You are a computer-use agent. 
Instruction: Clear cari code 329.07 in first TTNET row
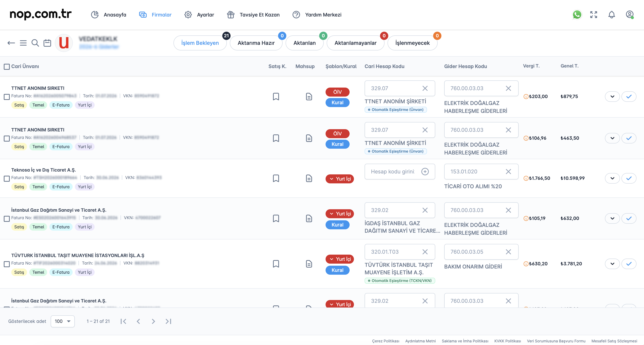click(425, 88)
